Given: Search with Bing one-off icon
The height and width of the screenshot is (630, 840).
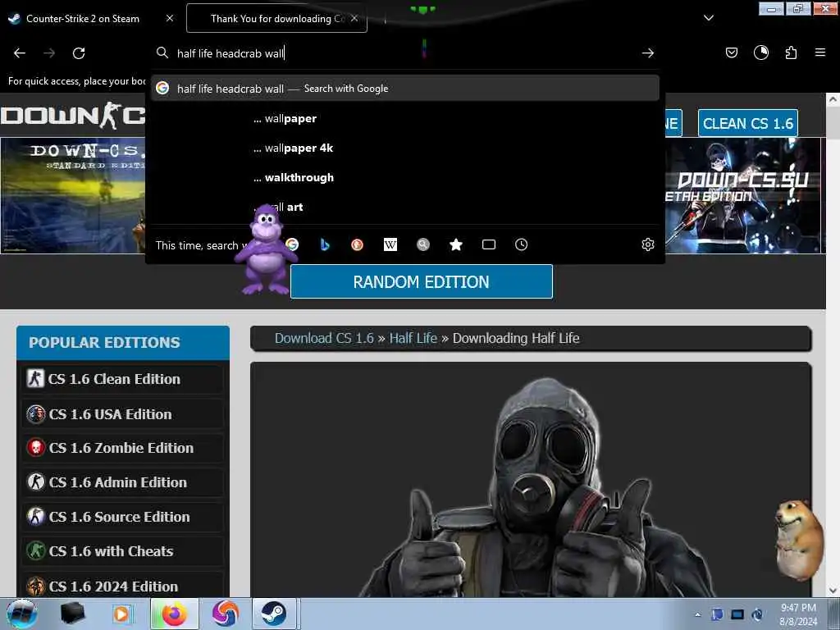Looking at the screenshot, I should click(325, 244).
